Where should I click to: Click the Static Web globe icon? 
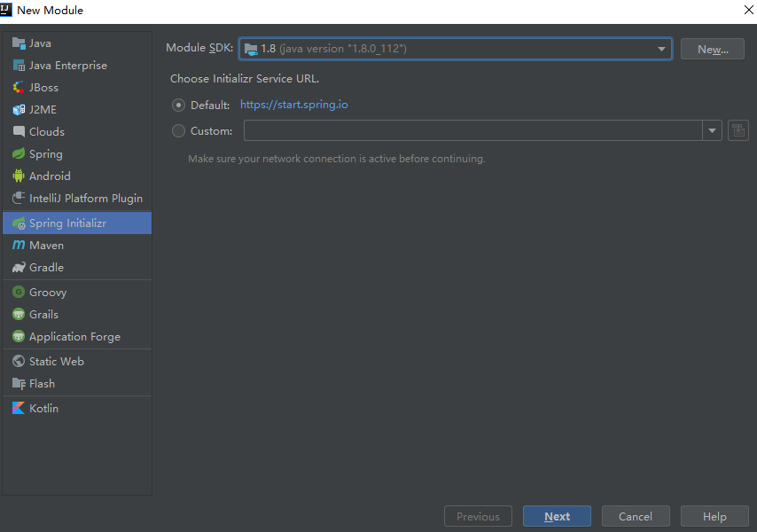(19, 361)
